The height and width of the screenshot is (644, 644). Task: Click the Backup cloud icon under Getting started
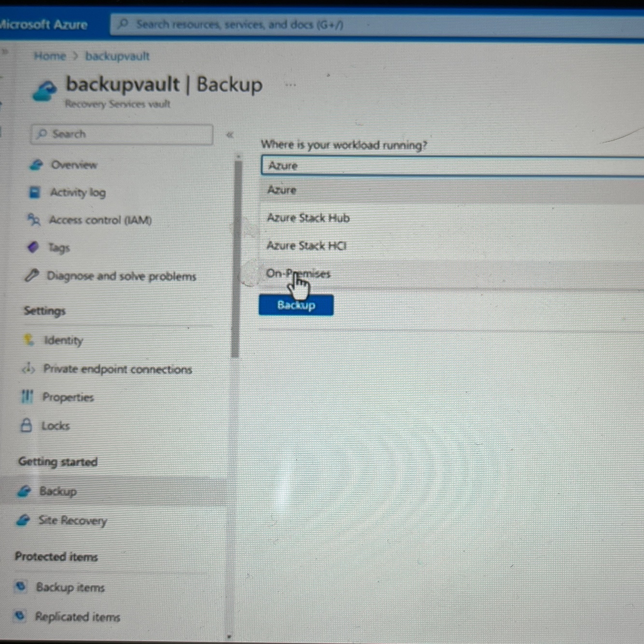click(x=24, y=491)
